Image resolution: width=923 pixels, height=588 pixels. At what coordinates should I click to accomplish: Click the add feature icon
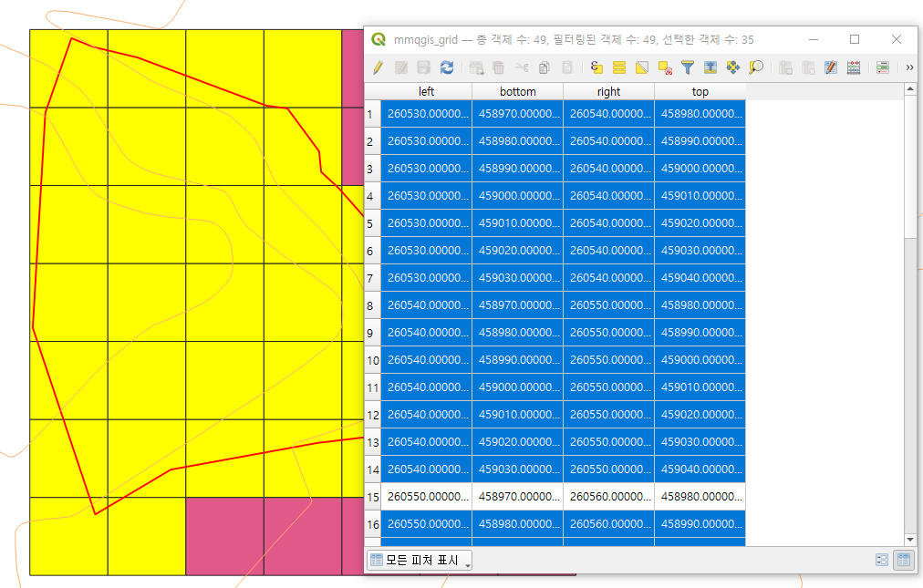(476, 67)
